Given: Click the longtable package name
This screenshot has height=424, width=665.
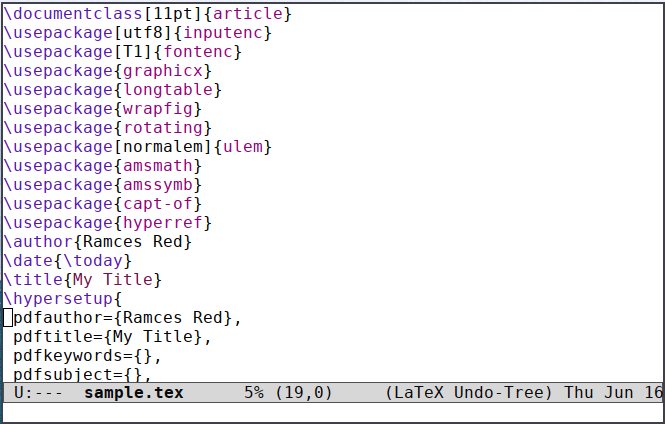Looking at the screenshot, I should click(168, 89).
